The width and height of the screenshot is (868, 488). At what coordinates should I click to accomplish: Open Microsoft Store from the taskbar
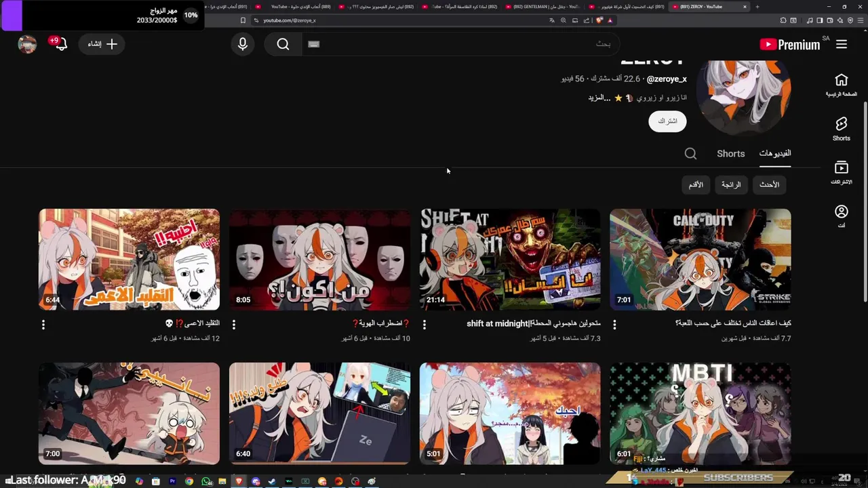tap(156, 481)
